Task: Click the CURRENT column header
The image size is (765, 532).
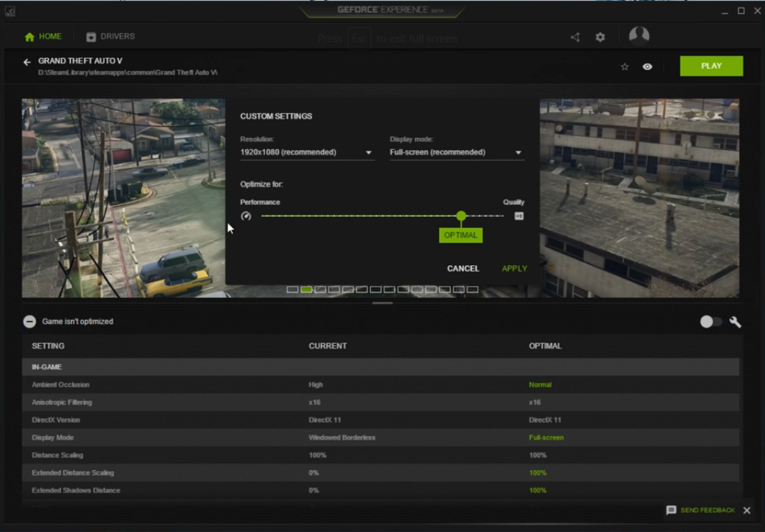Action: [328, 346]
